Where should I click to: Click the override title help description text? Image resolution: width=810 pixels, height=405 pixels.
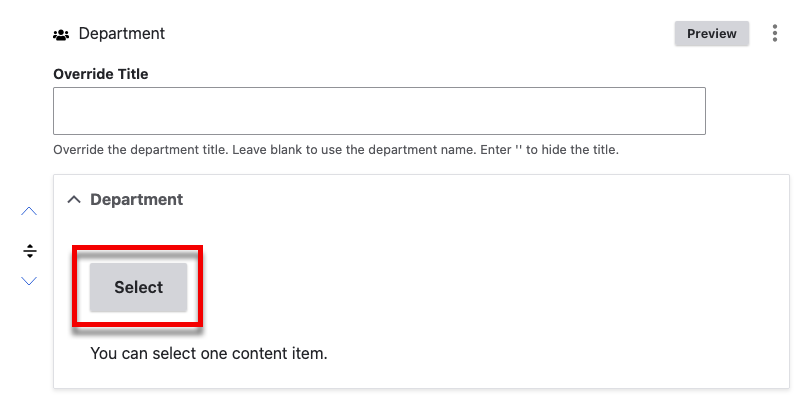pyautogui.click(x=336, y=150)
